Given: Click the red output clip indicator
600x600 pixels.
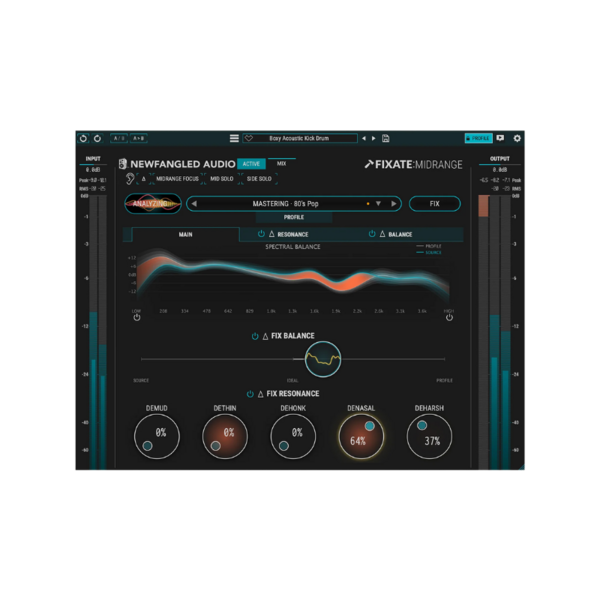Looking at the screenshot, I should (484, 206).
